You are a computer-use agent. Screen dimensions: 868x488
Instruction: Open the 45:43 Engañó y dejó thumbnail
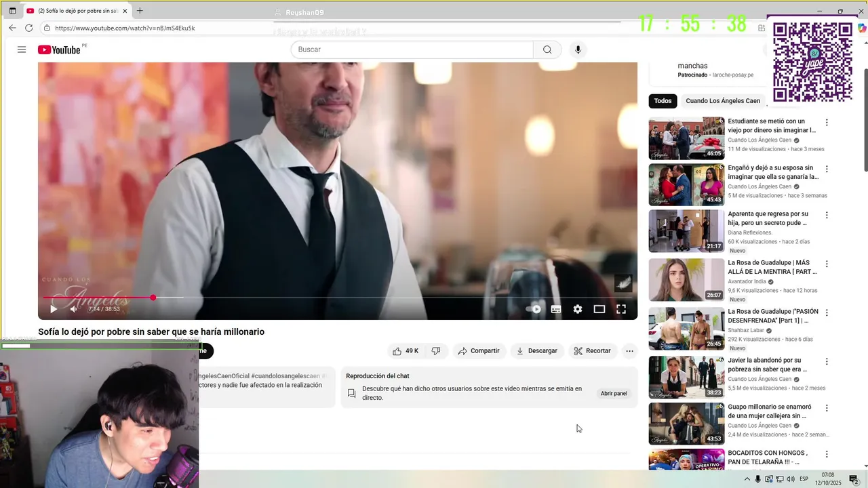686,184
